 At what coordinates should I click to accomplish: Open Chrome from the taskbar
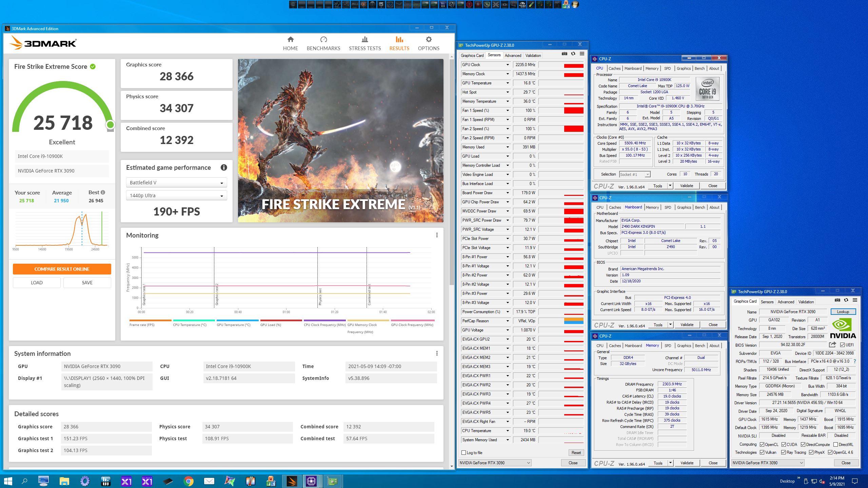(189, 481)
